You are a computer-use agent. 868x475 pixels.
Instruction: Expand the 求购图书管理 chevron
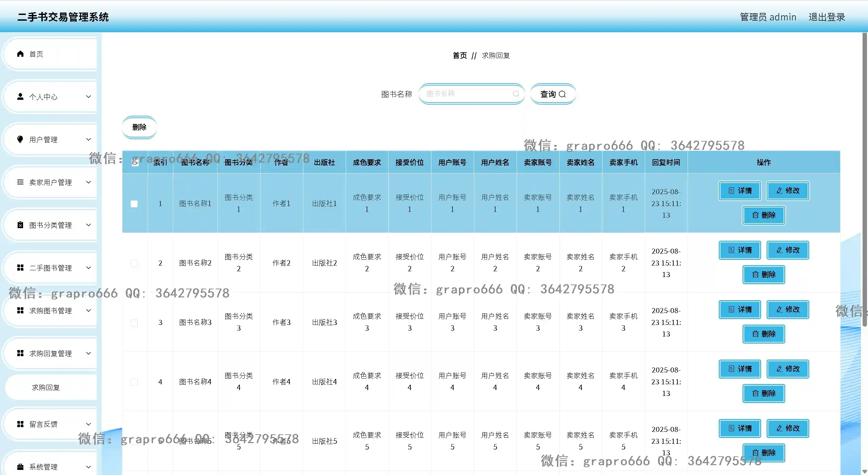coord(89,310)
